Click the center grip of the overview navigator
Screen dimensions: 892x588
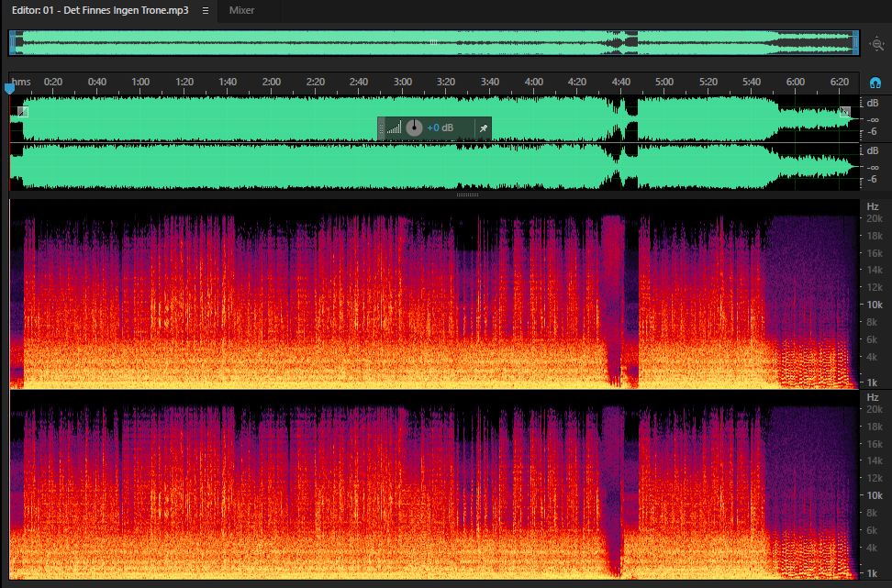(433, 42)
